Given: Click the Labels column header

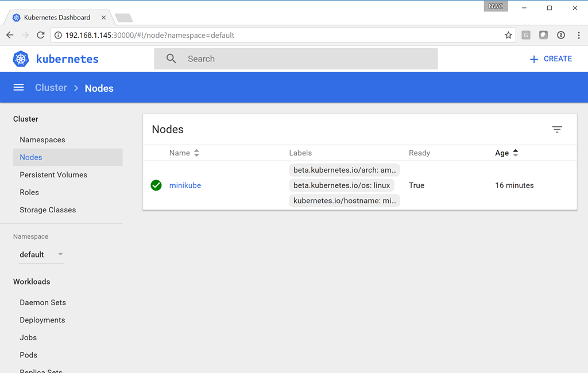Looking at the screenshot, I should coord(300,153).
